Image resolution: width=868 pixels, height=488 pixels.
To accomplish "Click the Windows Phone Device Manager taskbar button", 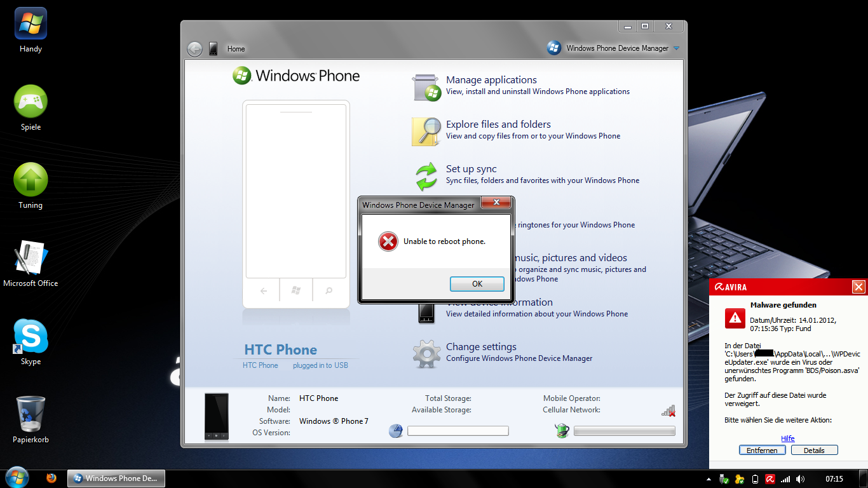I will [116, 478].
